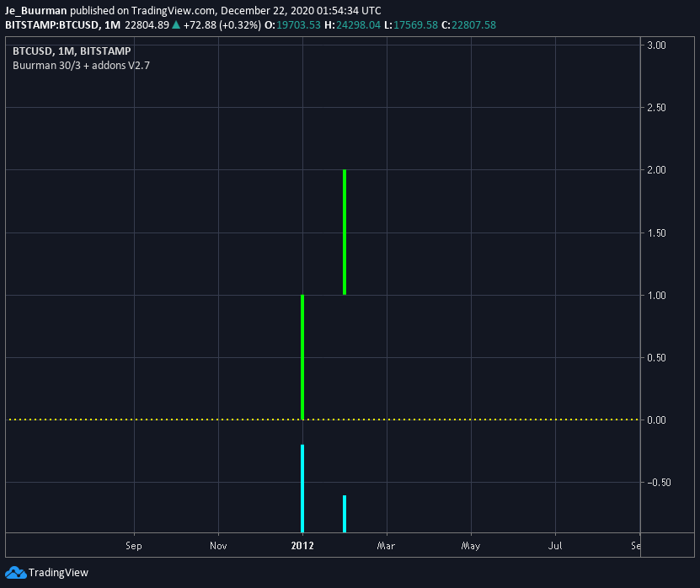Click the Buurman 30/3 + addons V2.7 indicator label
Image resolution: width=700 pixels, height=588 pixels.
[x=81, y=65]
